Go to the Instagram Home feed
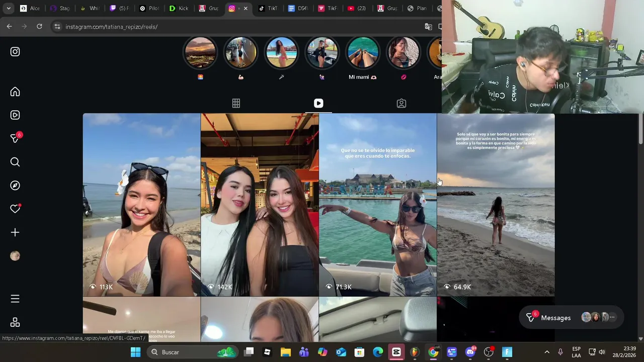This screenshot has height=362, width=644. coord(15,92)
